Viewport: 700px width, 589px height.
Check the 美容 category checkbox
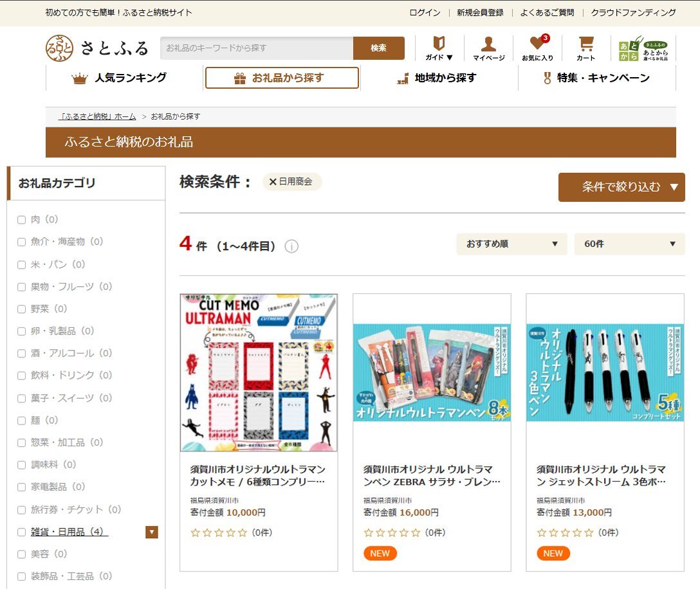pyautogui.click(x=21, y=554)
